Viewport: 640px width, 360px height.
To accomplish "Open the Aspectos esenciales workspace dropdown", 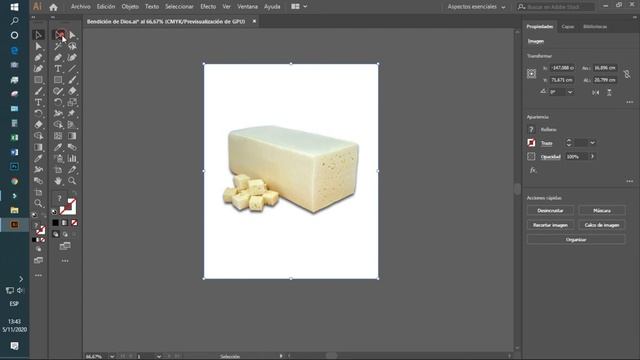I will click(476, 7).
